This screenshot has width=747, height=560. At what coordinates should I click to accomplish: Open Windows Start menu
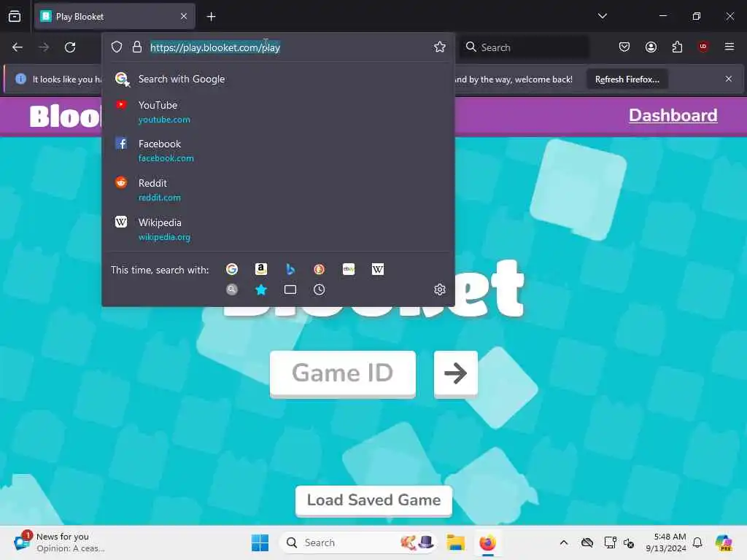click(260, 542)
